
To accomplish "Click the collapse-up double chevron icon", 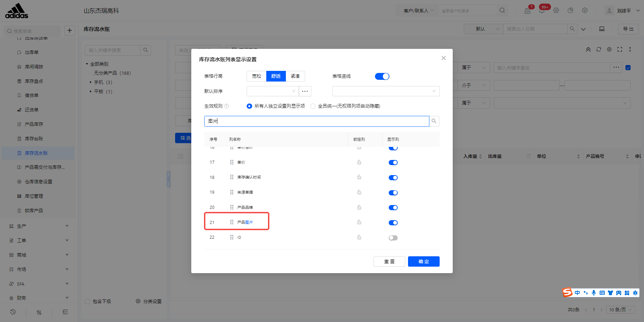I will point(588,50).
